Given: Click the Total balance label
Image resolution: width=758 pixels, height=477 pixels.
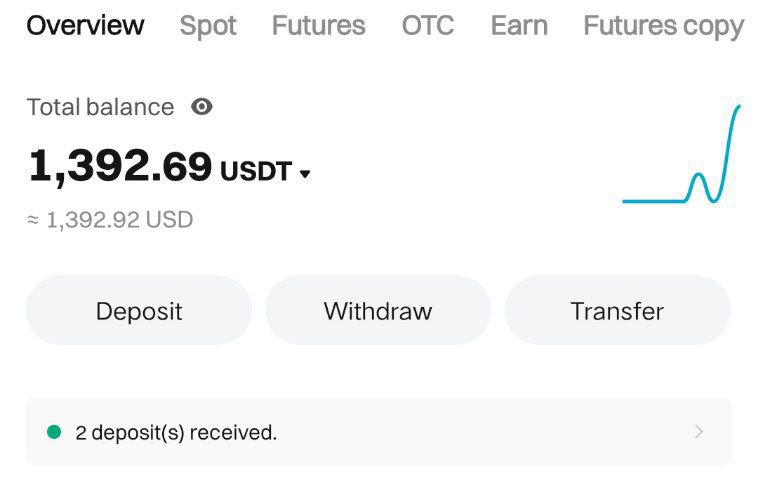Looking at the screenshot, I should (x=100, y=107).
